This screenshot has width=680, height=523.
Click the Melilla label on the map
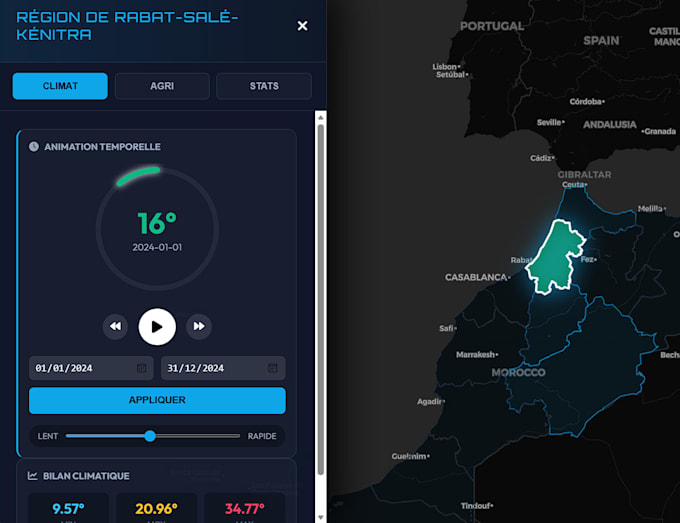(x=650, y=209)
